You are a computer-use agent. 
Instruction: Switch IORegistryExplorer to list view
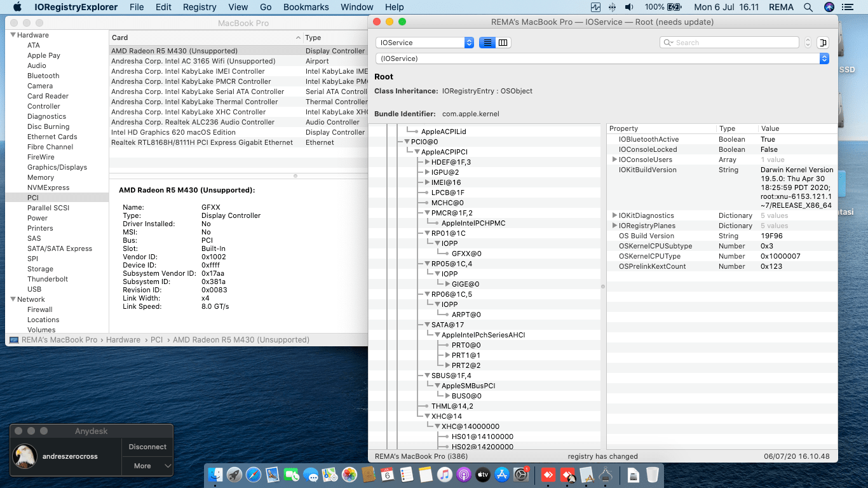(487, 43)
